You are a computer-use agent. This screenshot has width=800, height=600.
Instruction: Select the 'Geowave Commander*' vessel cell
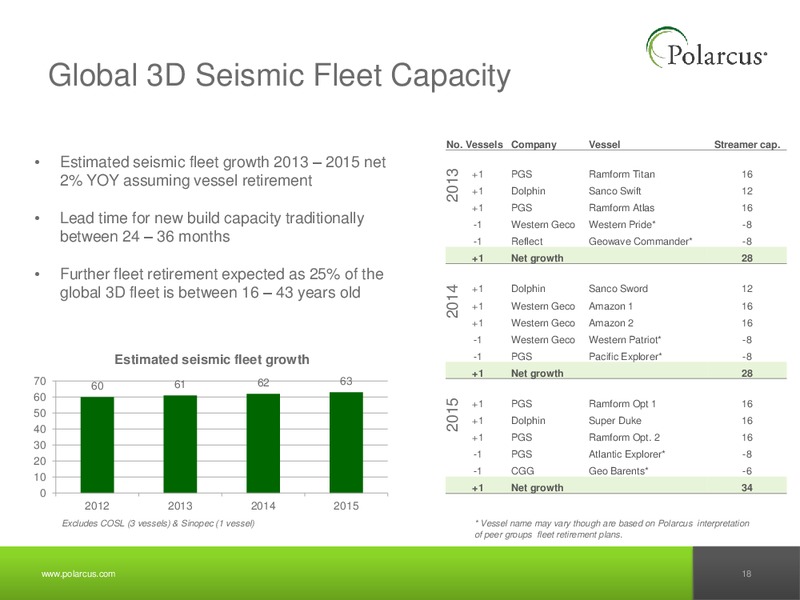coord(640,241)
